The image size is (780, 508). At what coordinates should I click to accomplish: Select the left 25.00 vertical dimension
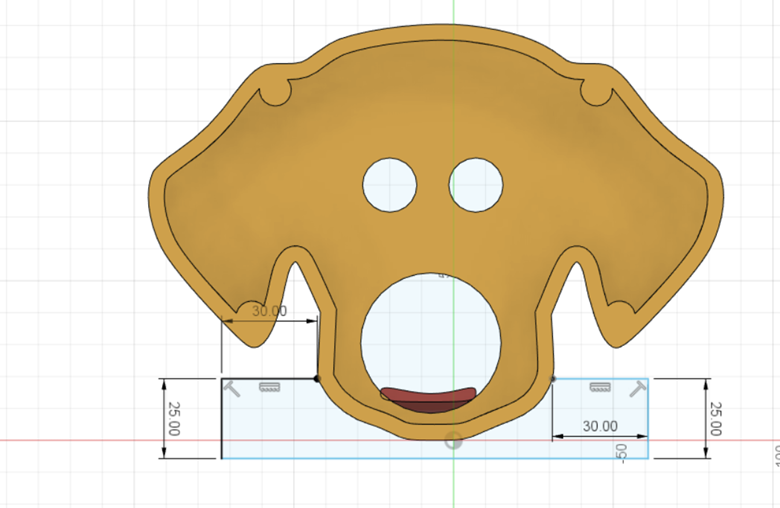[174, 418]
